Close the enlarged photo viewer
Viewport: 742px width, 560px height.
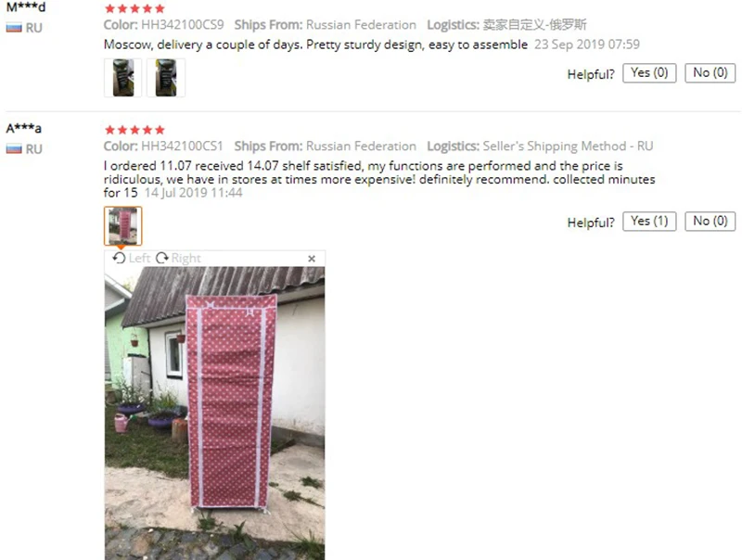pyautogui.click(x=312, y=259)
